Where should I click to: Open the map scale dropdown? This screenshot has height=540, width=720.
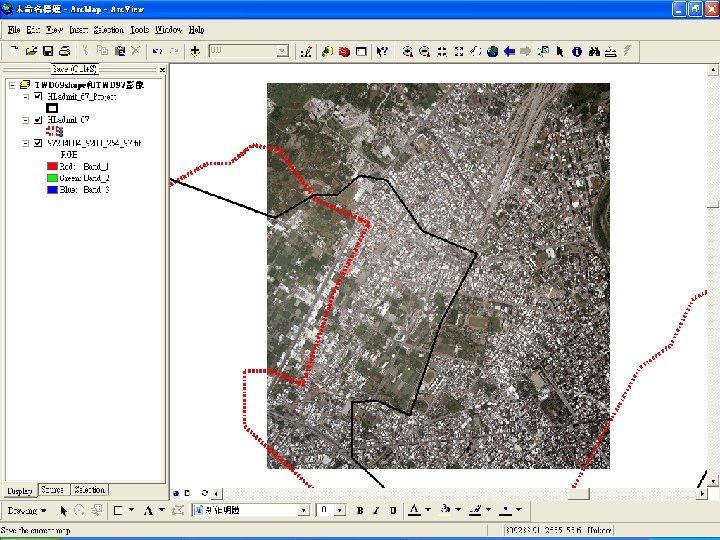click(x=283, y=51)
